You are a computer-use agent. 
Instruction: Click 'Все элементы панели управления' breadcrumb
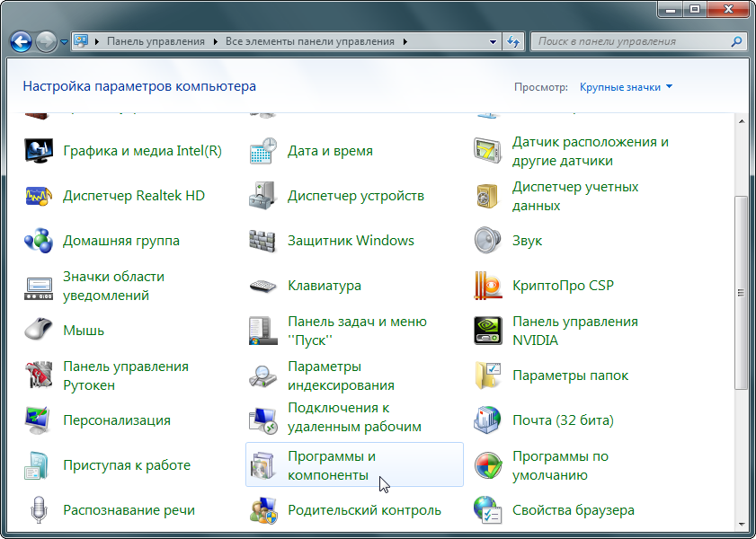310,42
